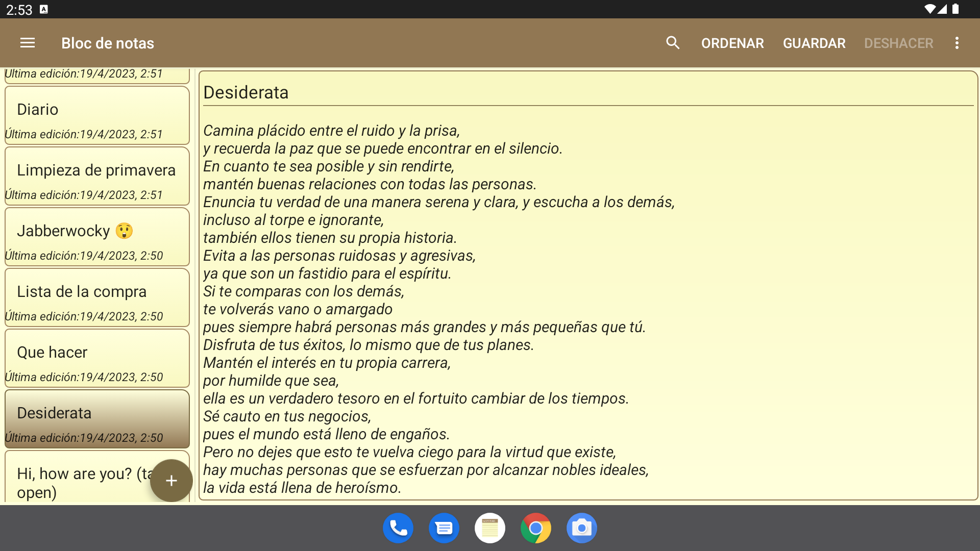Click the DESHACER undo button

click(x=898, y=43)
